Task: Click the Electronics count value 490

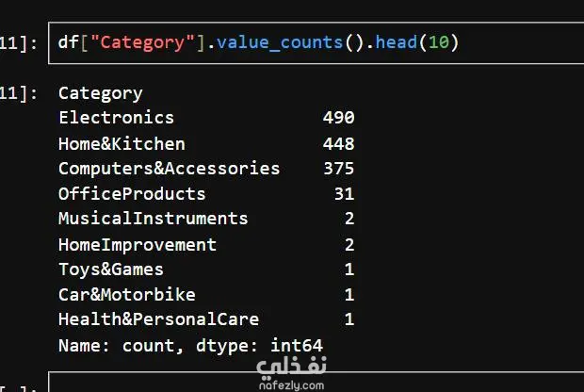Action: coord(338,118)
